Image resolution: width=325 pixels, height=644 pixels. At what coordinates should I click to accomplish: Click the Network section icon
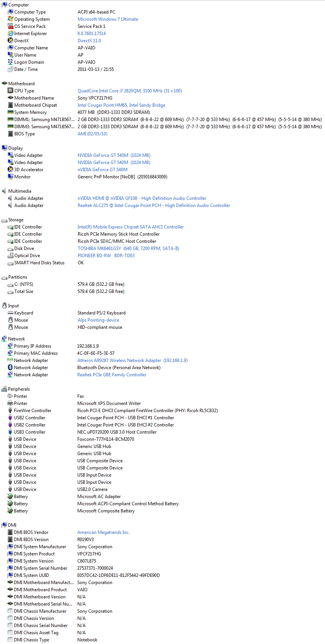[5, 339]
